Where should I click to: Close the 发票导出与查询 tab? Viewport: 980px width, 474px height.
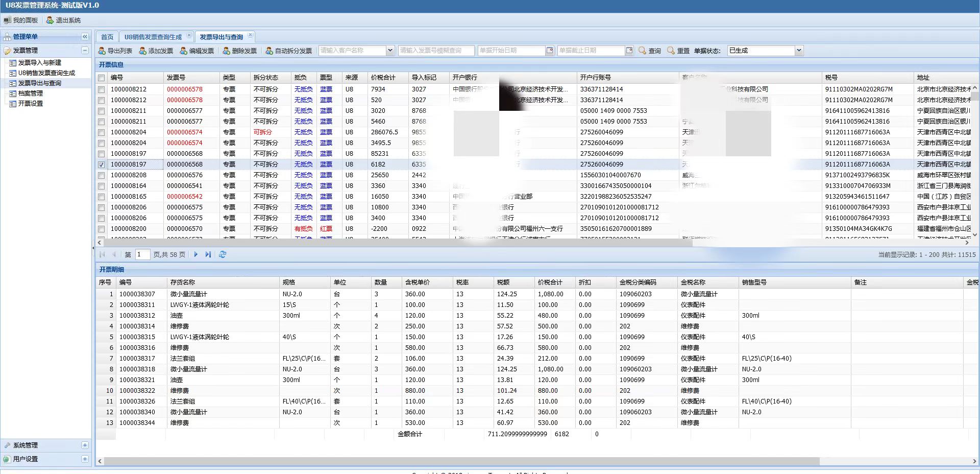pyautogui.click(x=250, y=35)
